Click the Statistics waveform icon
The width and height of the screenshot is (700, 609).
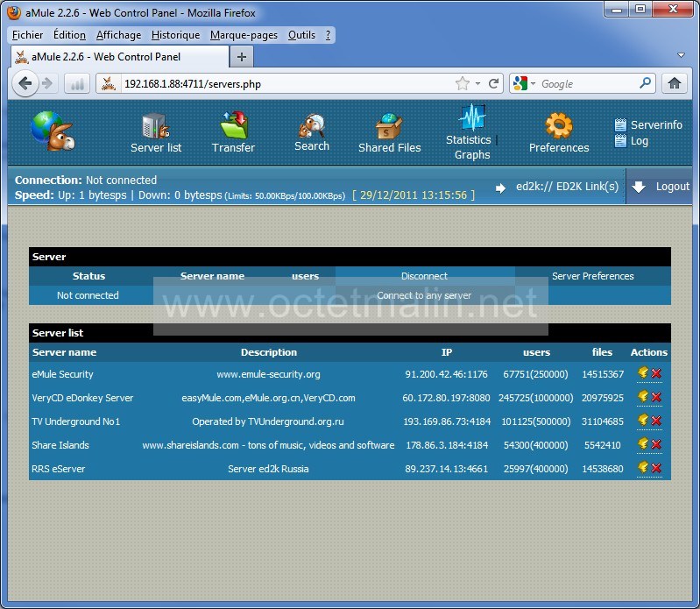pos(472,117)
